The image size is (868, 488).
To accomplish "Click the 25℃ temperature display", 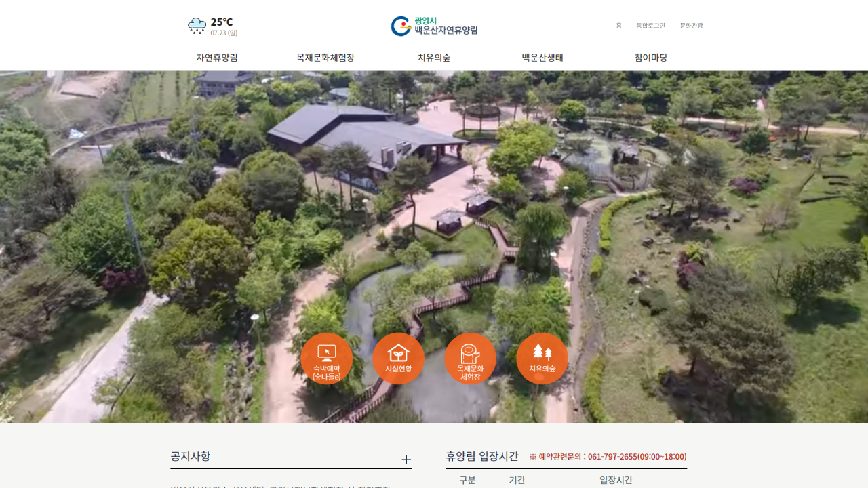I will (222, 22).
